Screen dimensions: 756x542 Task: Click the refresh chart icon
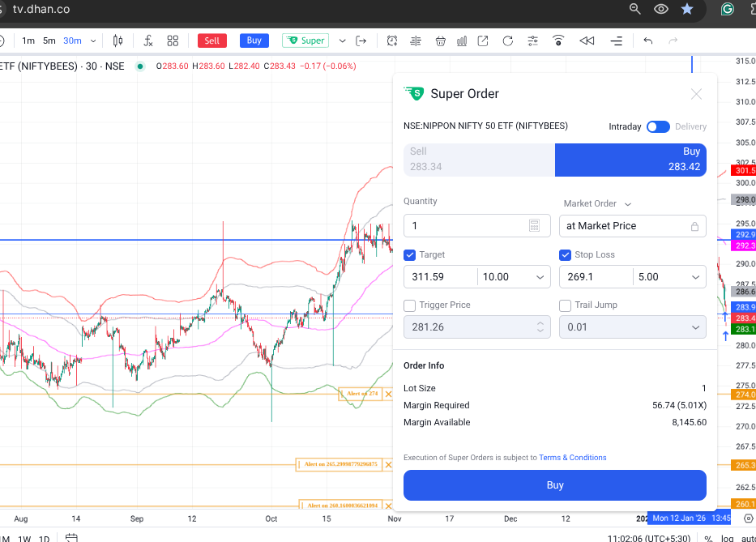tap(508, 41)
